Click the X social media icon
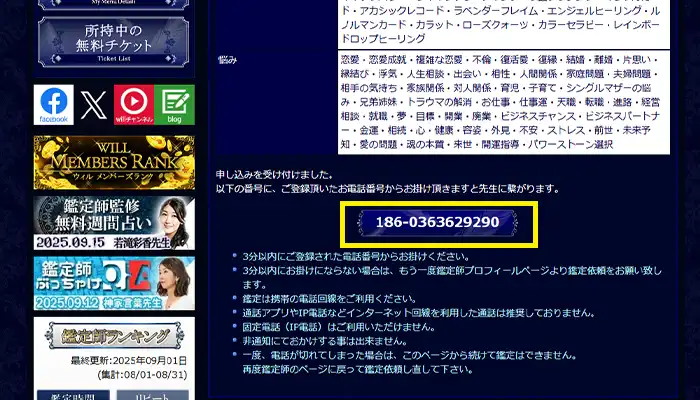The image size is (700, 400). pyautogui.click(x=93, y=105)
